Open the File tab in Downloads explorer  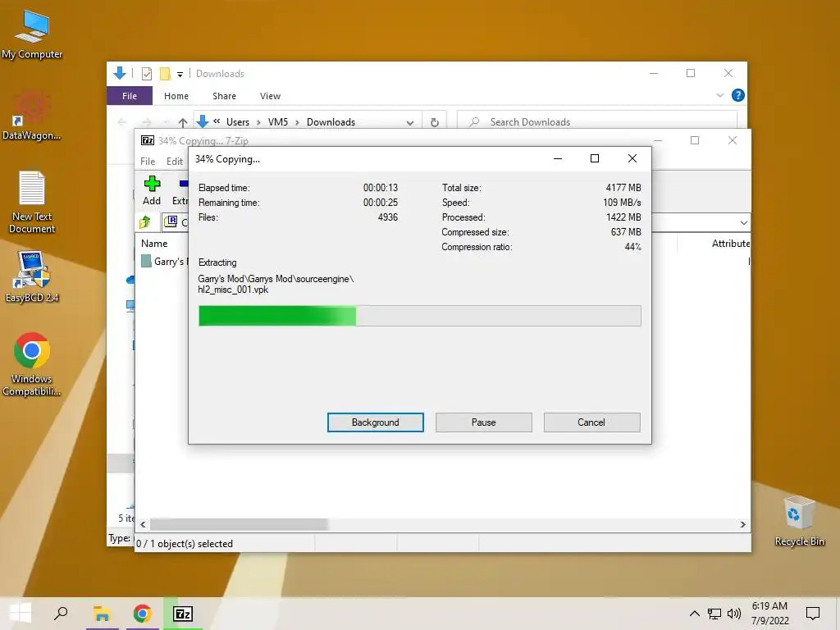point(130,96)
